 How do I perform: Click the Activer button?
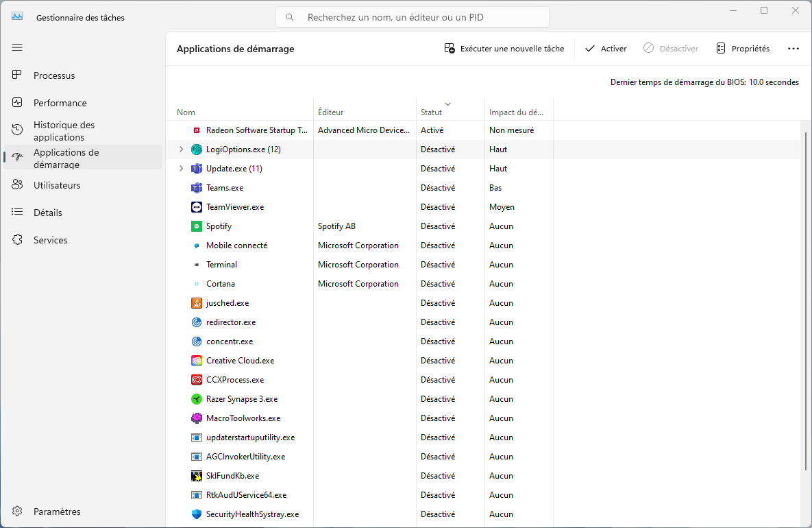[606, 49]
